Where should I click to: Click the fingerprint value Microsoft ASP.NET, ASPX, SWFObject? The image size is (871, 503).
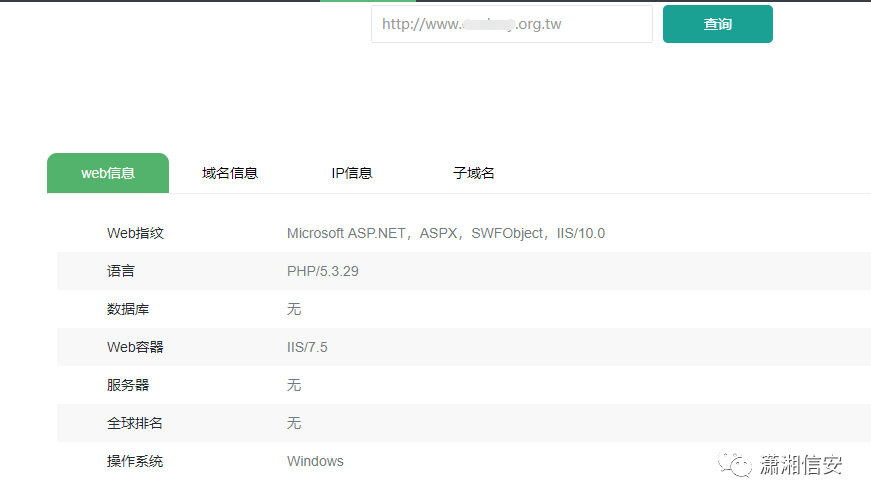(x=445, y=233)
